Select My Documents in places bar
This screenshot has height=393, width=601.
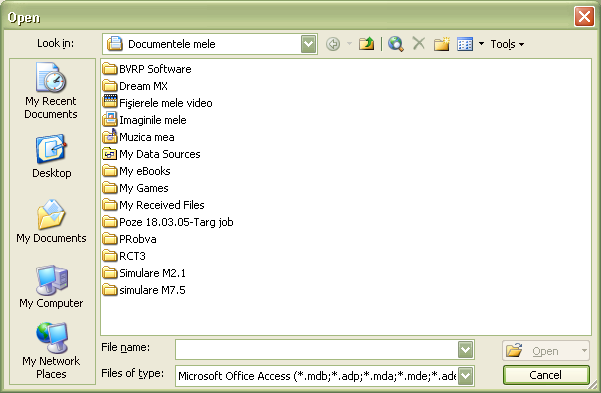[x=51, y=222]
